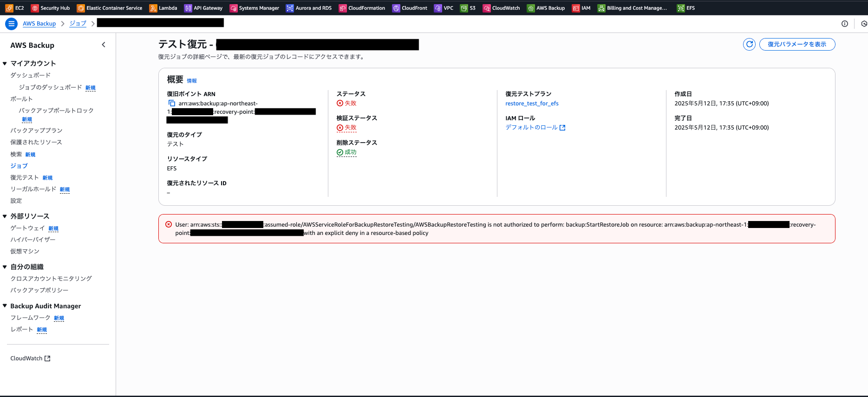Collapse the マイアカウント section
The height and width of the screenshot is (397, 868).
pyautogui.click(x=5, y=64)
